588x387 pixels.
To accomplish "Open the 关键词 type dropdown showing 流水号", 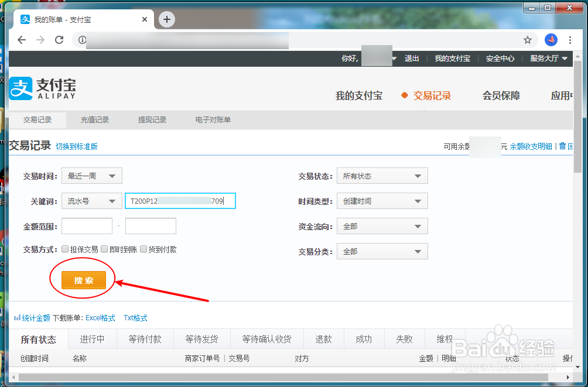I will pos(92,201).
